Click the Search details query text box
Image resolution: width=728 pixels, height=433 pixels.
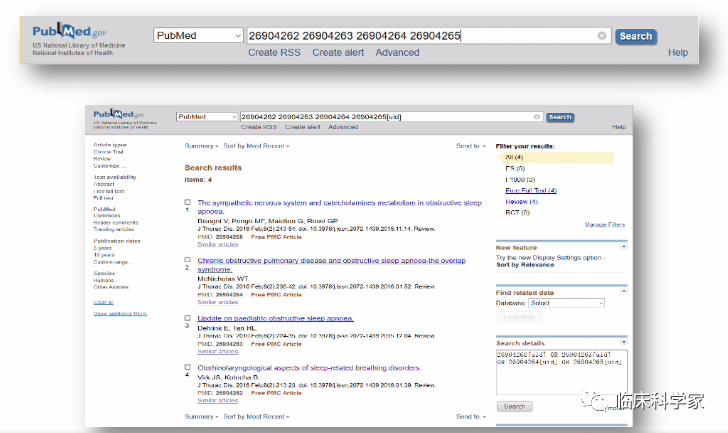point(562,372)
